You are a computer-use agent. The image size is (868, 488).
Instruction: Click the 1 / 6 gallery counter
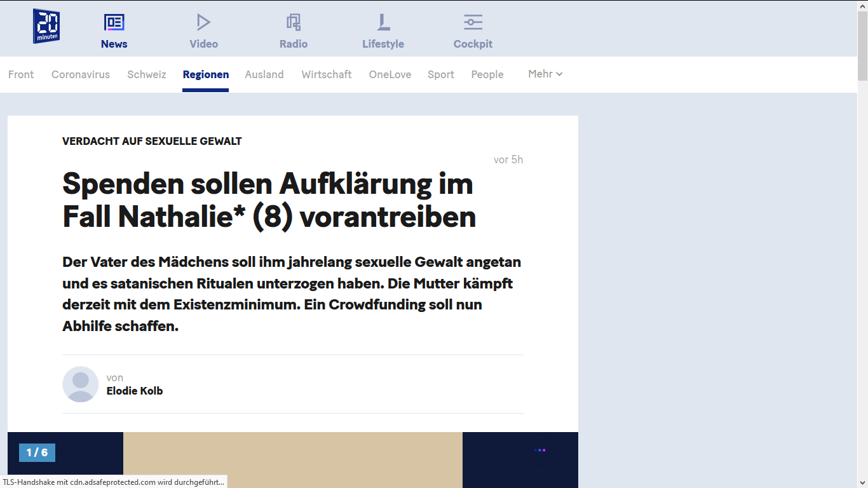pyautogui.click(x=37, y=452)
